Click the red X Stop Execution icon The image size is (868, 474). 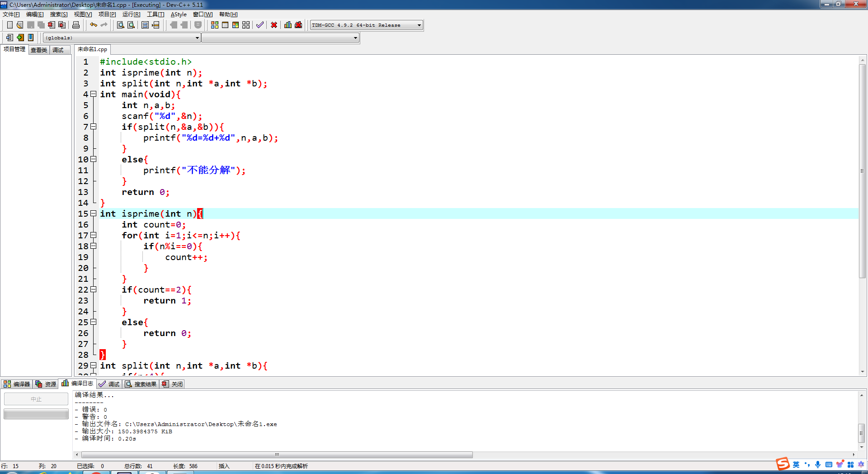274,25
